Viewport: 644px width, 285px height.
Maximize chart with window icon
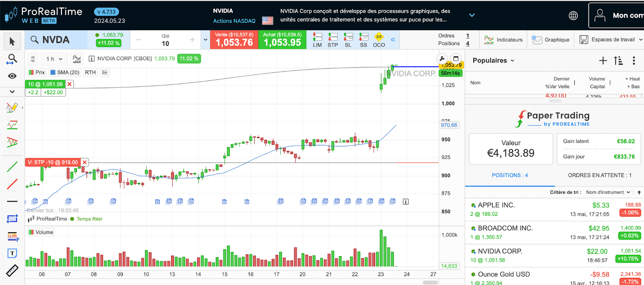[456, 59]
